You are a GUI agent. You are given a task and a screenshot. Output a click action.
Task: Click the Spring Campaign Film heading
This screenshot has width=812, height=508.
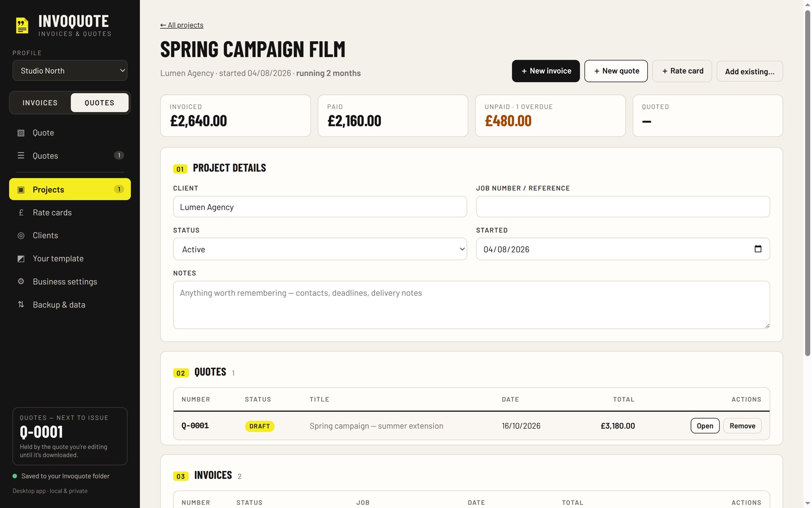coord(253,49)
